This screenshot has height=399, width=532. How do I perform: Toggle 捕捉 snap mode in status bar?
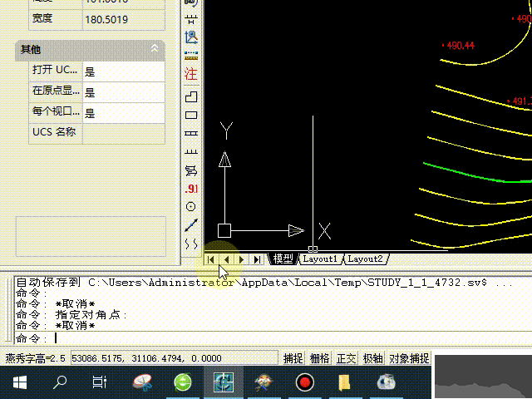tap(293, 358)
